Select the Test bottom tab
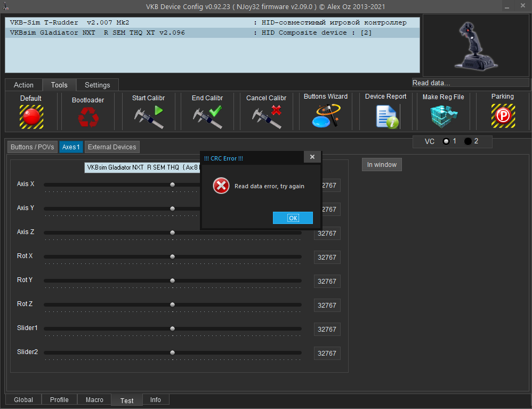 (x=127, y=400)
